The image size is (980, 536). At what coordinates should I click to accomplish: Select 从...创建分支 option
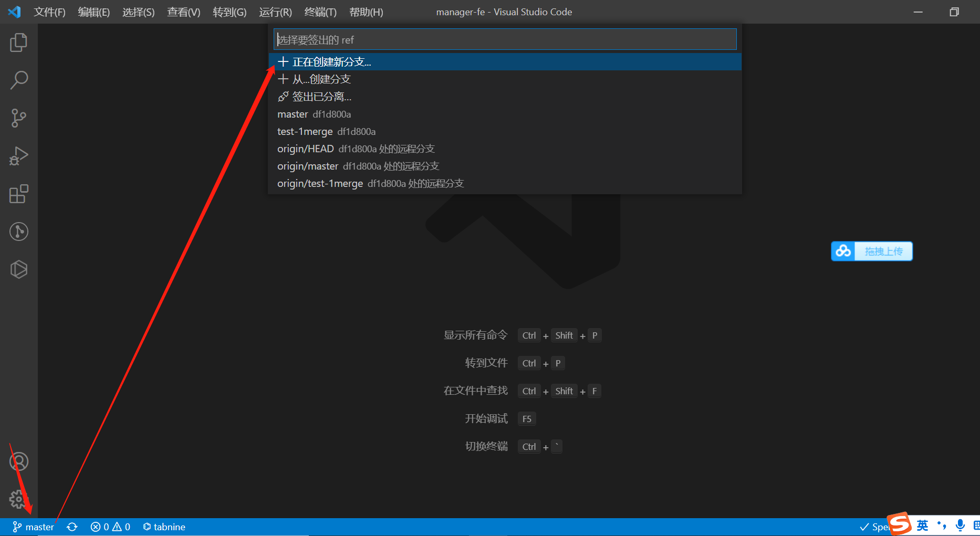505,79
